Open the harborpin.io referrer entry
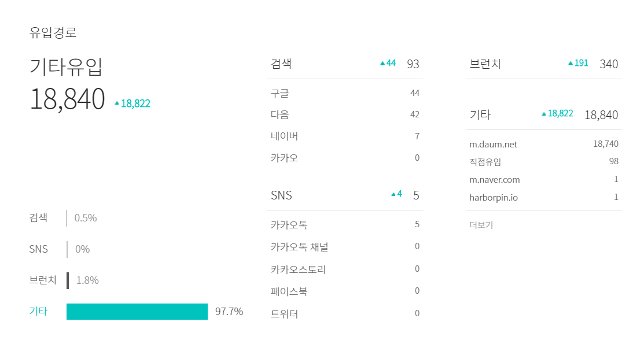This screenshot has height=344, width=644. [x=493, y=198]
